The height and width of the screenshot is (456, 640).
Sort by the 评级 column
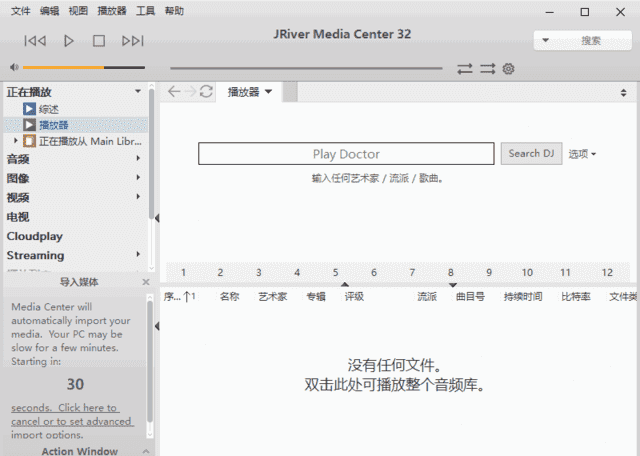(354, 296)
